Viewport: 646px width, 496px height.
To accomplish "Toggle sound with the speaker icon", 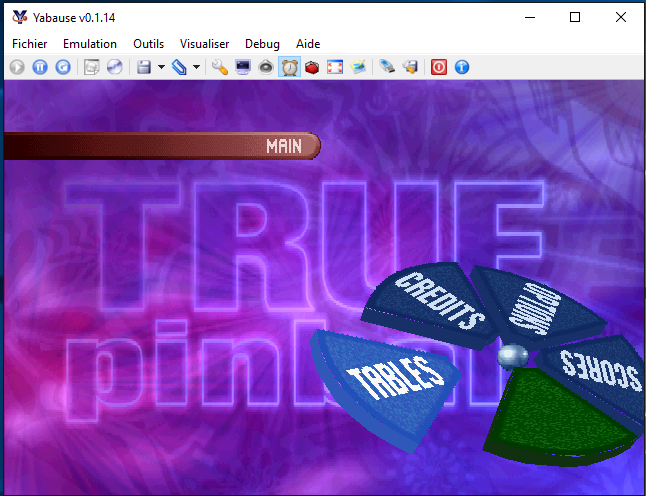I will tap(266, 67).
